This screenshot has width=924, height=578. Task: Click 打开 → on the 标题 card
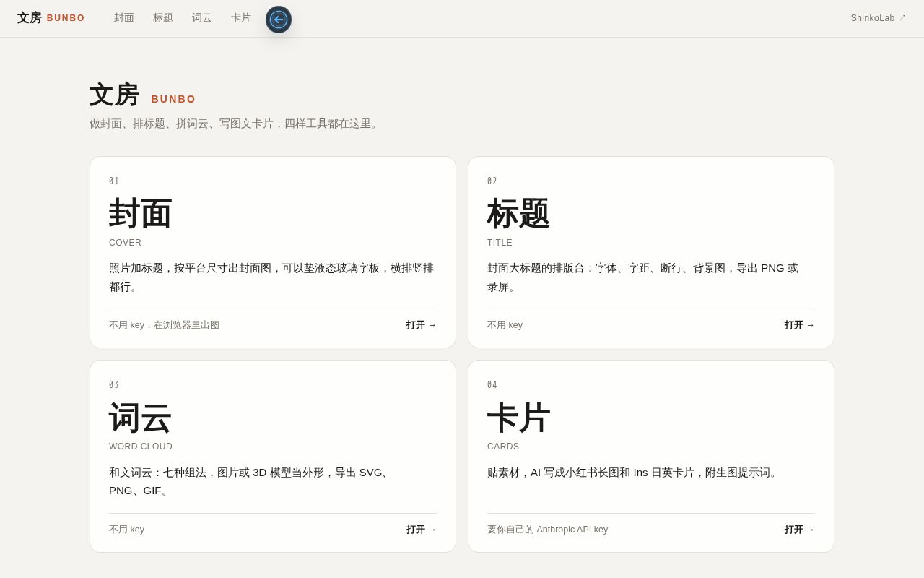pos(800,325)
